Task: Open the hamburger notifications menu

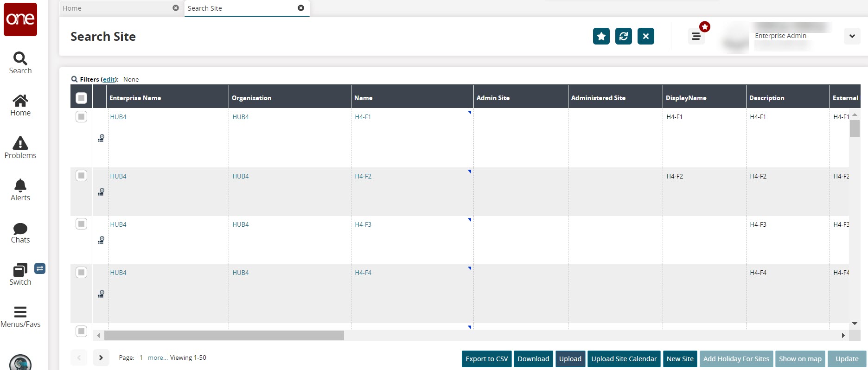Action: 696,36
